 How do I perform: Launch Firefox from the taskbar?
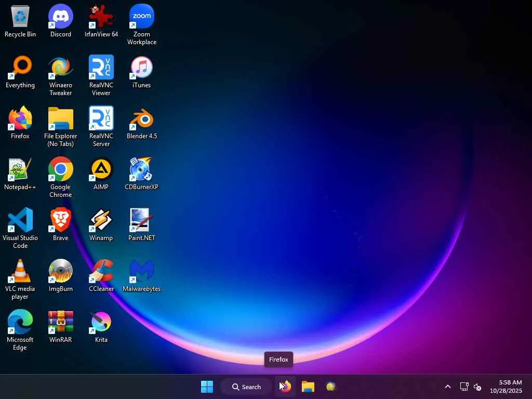(285, 387)
